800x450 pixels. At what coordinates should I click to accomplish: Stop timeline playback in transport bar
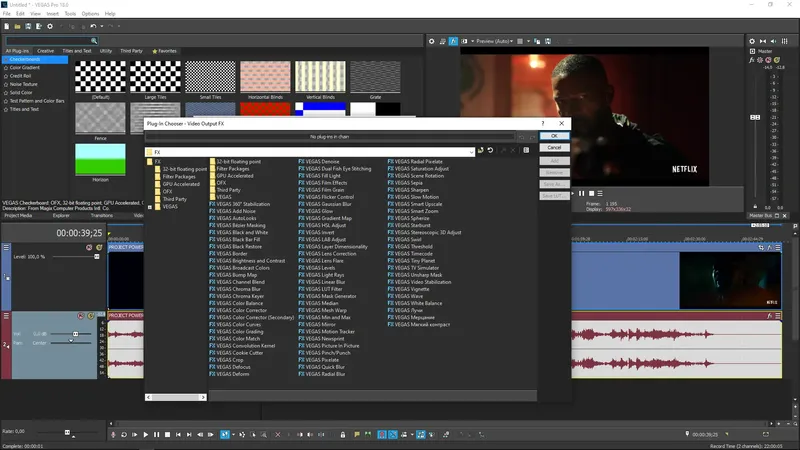point(167,435)
